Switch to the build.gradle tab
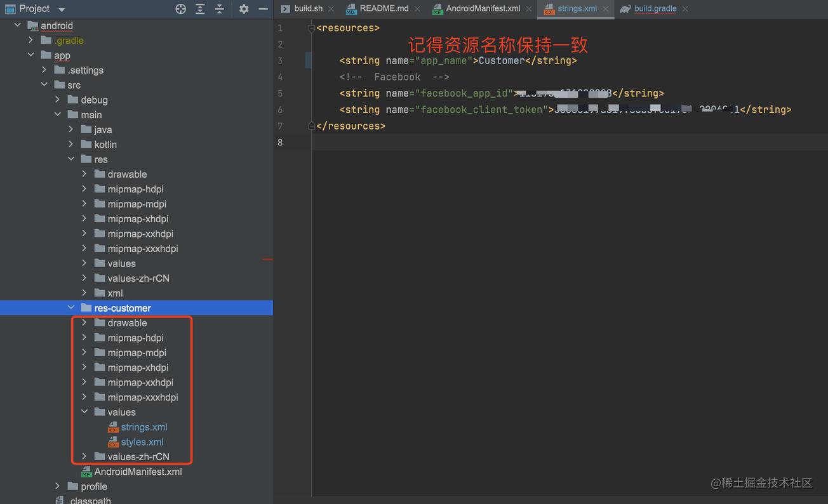Image resolution: width=828 pixels, height=504 pixels. pos(655,9)
